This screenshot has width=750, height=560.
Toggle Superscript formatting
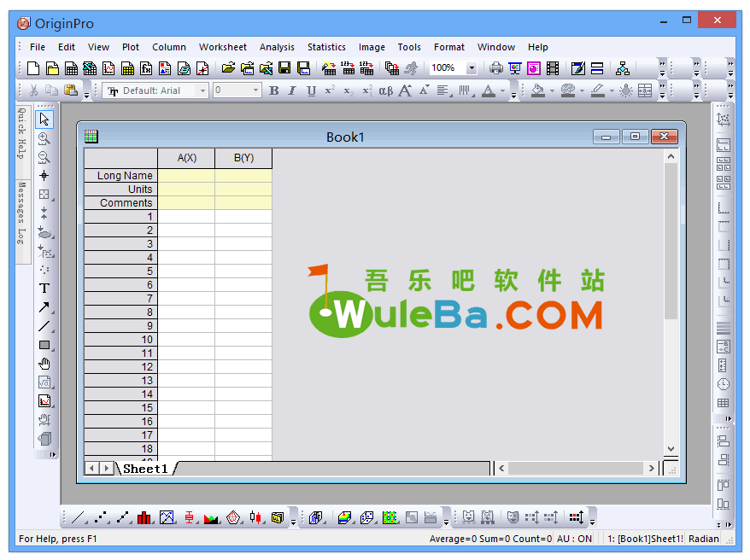pos(330,90)
